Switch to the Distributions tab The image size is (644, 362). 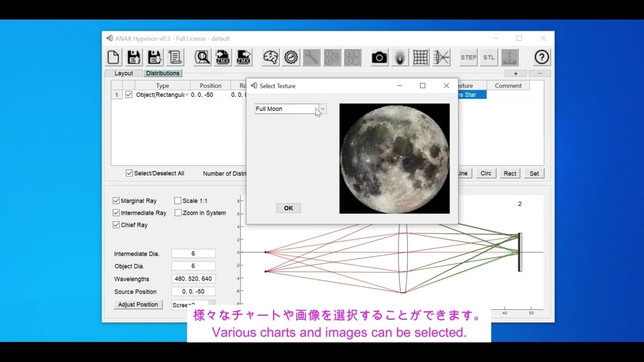click(163, 73)
